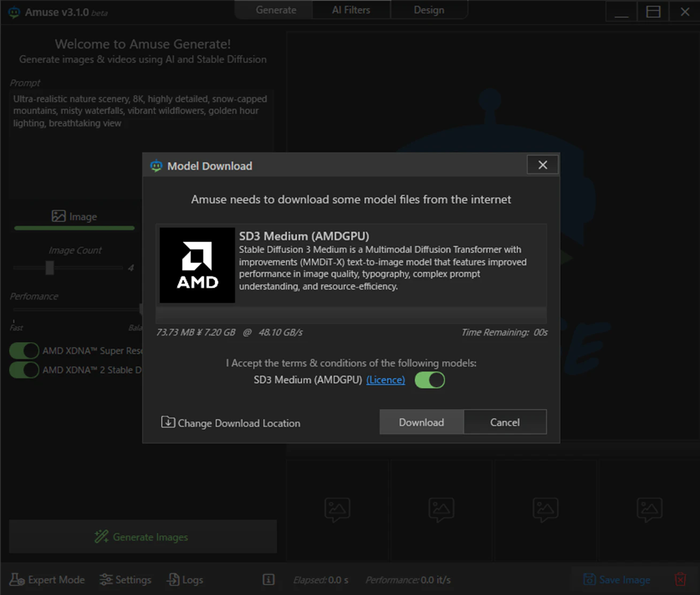
Task: Switch to the Design tab
Action: (x=429, y=10)
